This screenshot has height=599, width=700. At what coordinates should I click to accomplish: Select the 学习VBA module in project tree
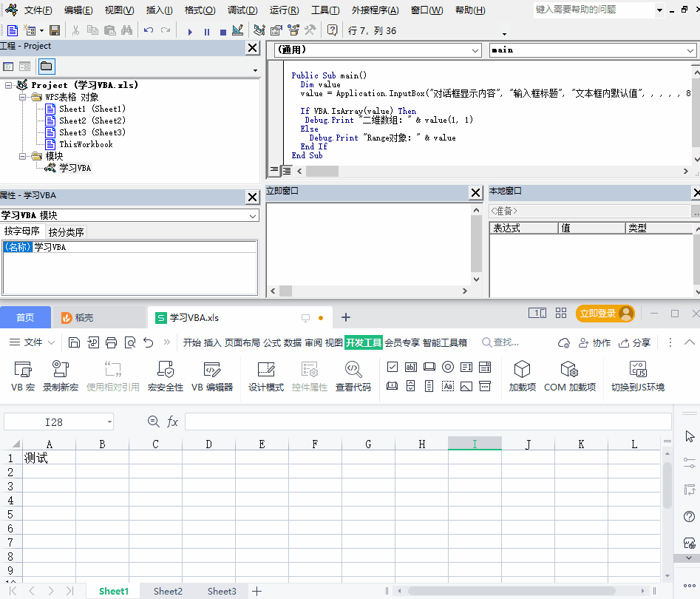75,168
